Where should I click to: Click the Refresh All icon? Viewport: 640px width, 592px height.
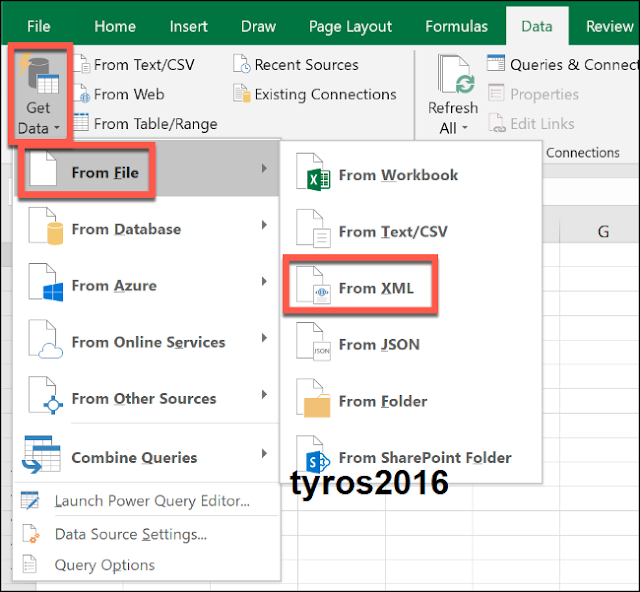point(456,74)
